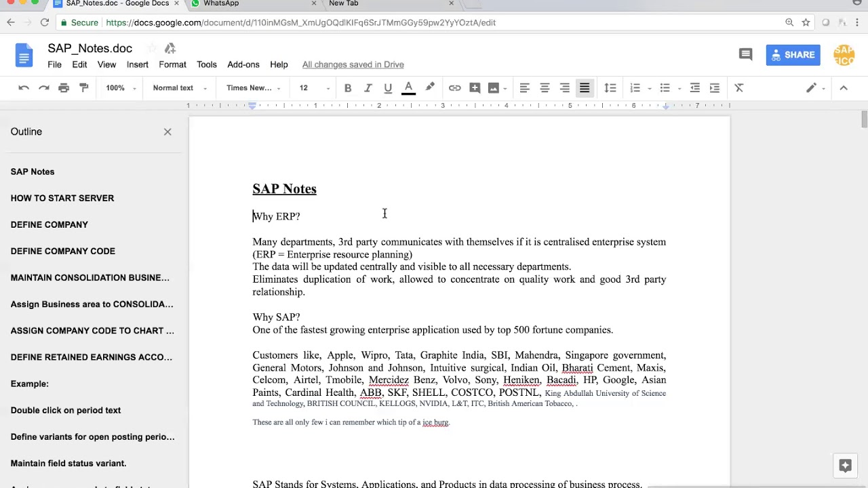Clear formatting of selected text
868x488 pixels.
tap(739, 87)
